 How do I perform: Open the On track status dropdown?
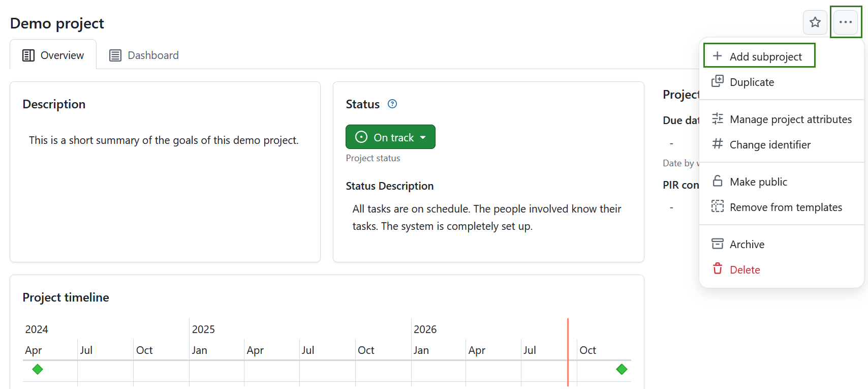coord(390,137)
